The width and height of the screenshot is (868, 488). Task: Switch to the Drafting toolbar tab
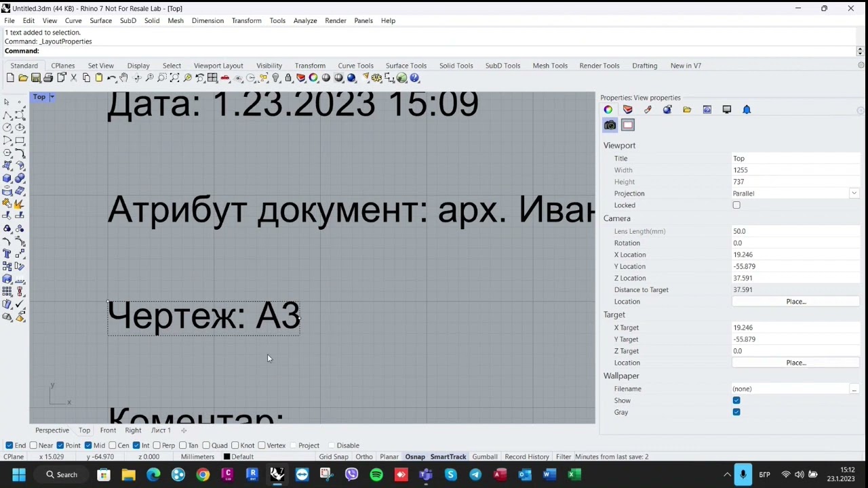pos(644,66)
